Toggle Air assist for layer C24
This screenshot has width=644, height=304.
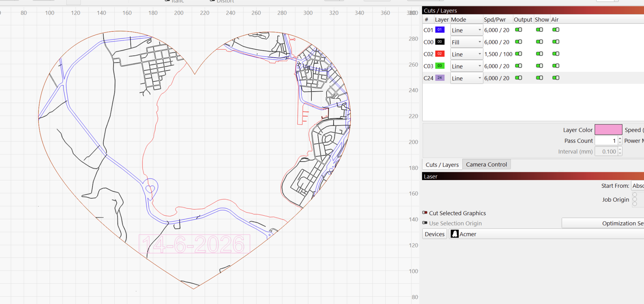556,78
